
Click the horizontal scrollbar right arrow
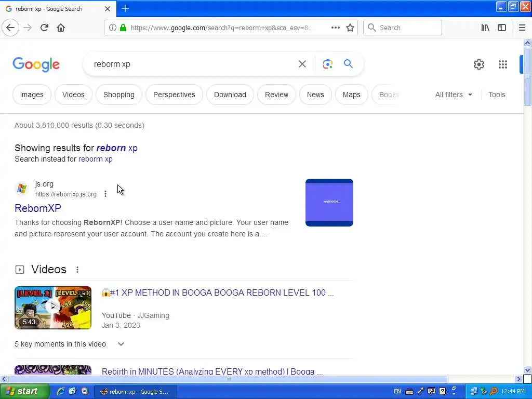[x=518, y=379]
